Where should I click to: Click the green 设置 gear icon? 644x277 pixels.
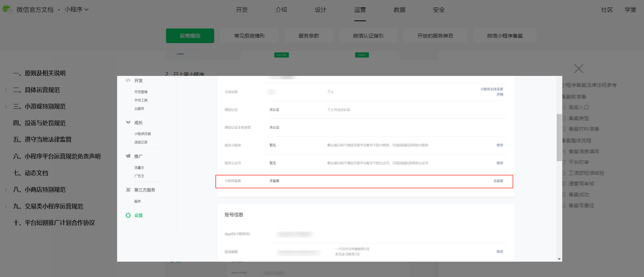point(128,215)
